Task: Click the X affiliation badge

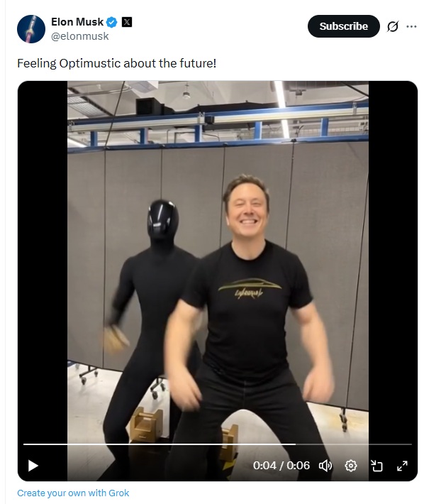Action: (x=127, y=22)
